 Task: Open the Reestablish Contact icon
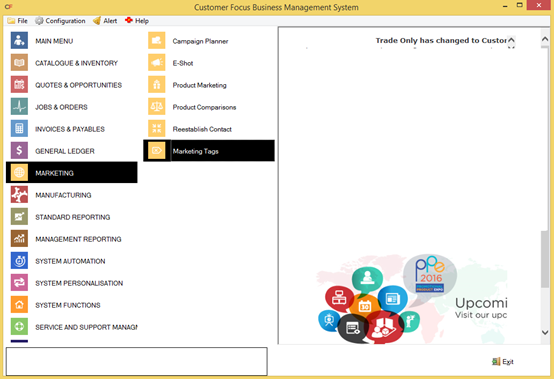157,129
